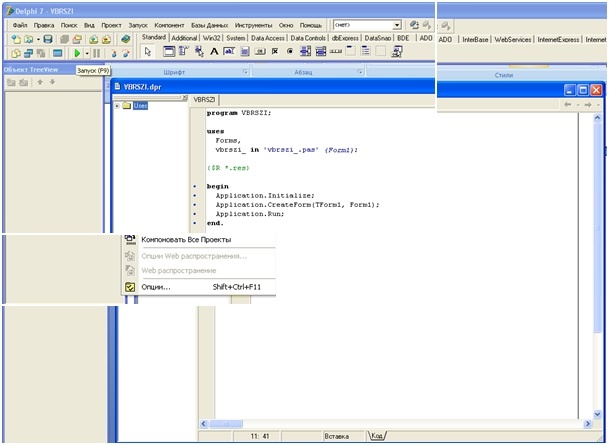The image size is (609, 445).
Task: Open the Помощь menu
Action: [310, 25]
